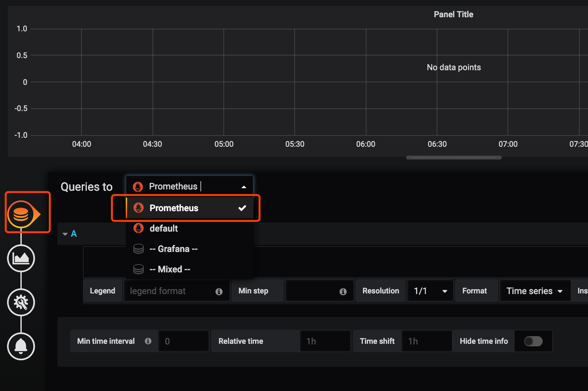The width and height of the screenshot is (588, 391).
Task: Choose the -- Mixed -- data source
Action: coord(170,269)
